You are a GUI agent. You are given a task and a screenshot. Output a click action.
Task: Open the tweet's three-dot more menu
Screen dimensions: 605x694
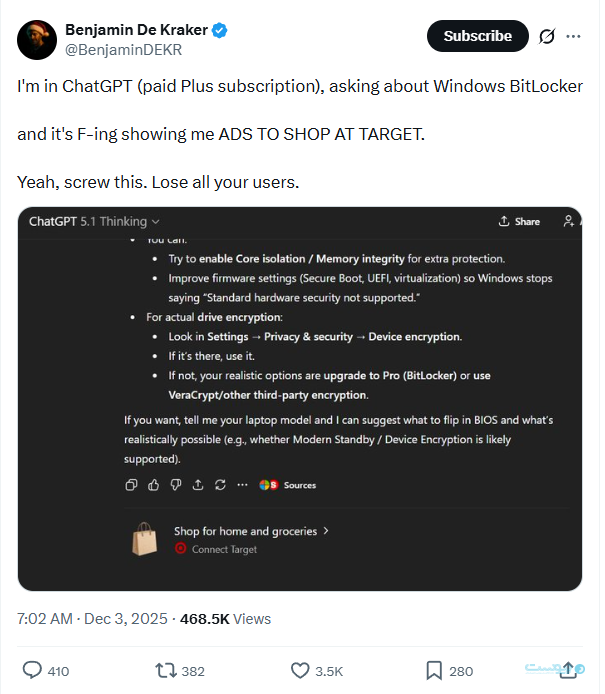coord(573,36)
